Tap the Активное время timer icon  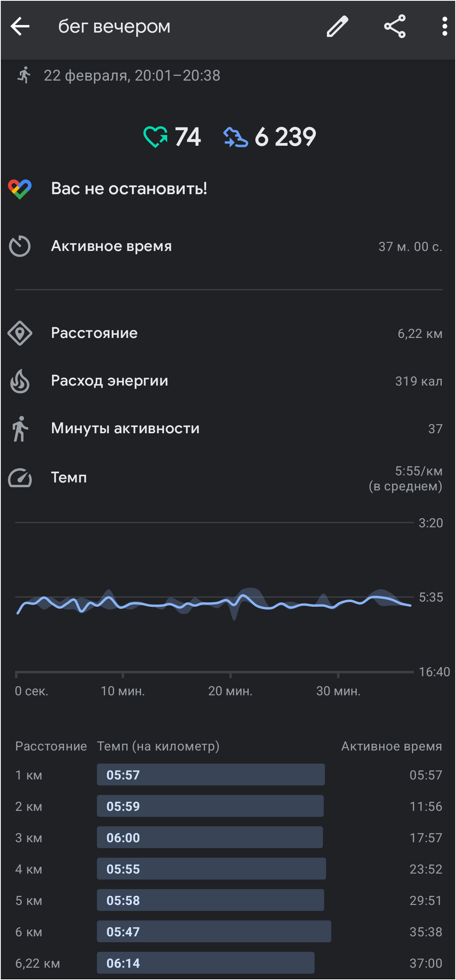coord(20,247)
